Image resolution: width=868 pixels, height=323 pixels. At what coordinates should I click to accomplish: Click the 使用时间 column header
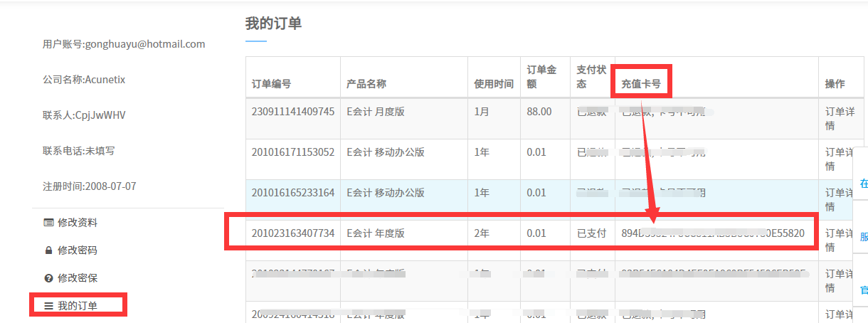coord(494,84)
